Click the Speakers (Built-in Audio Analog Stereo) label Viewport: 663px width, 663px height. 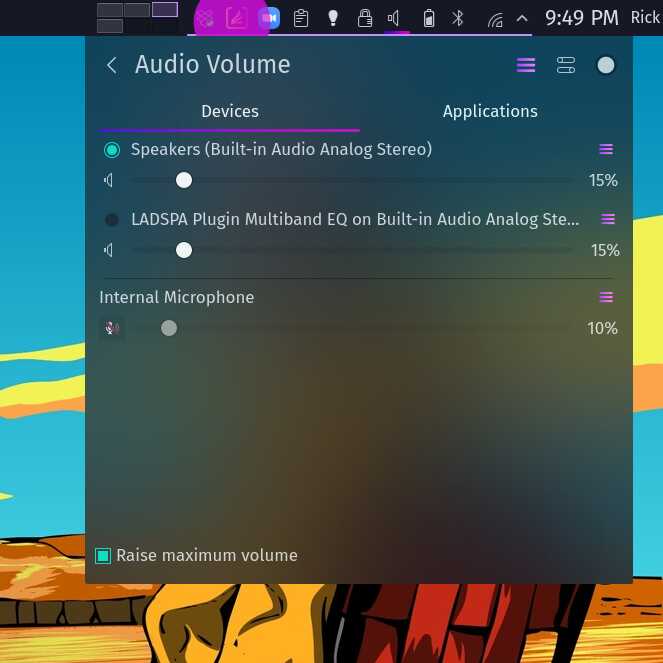(x=281, y=150)
